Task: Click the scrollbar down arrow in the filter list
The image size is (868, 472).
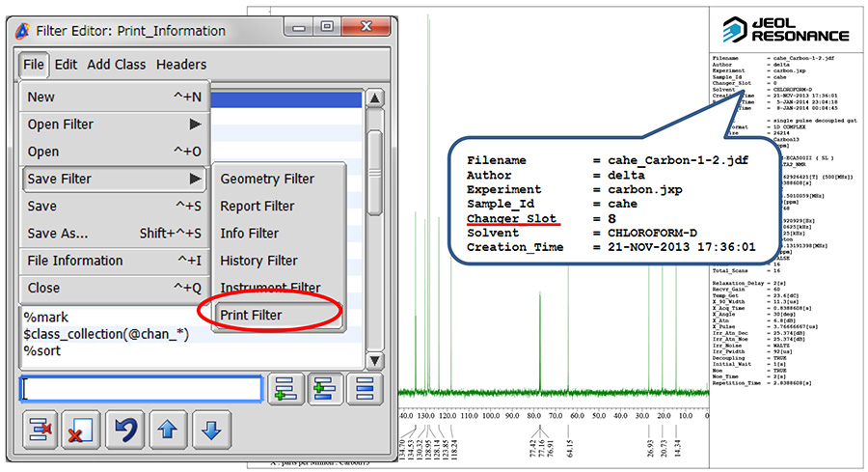Action: [x=375, y=361]
